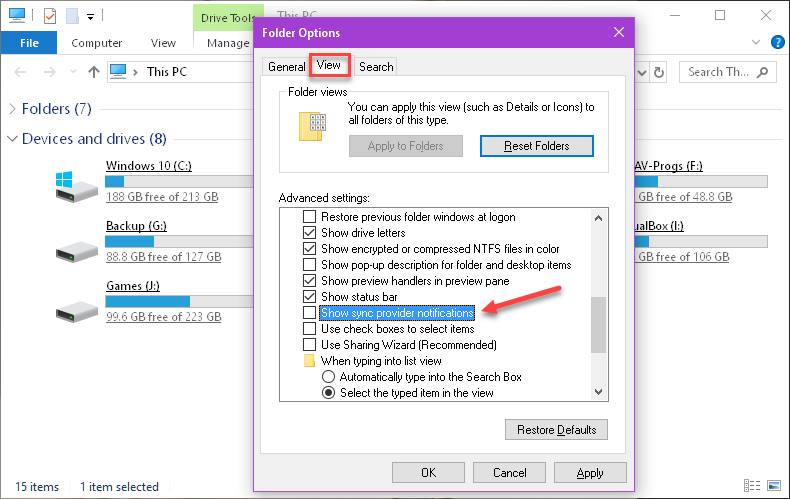Click the Restore Defaults button
The image size is (790, 499).
(556, 430)
